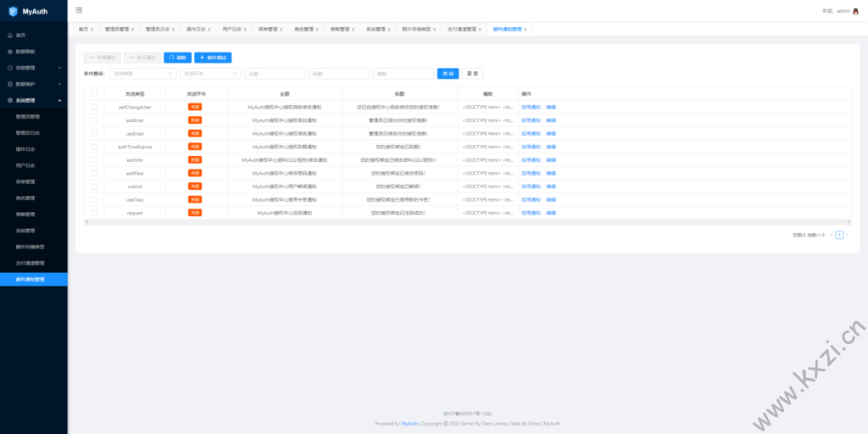868x434 pixels.
Task: Toggle the sidebar collapse icon in header
Action: 79,10
